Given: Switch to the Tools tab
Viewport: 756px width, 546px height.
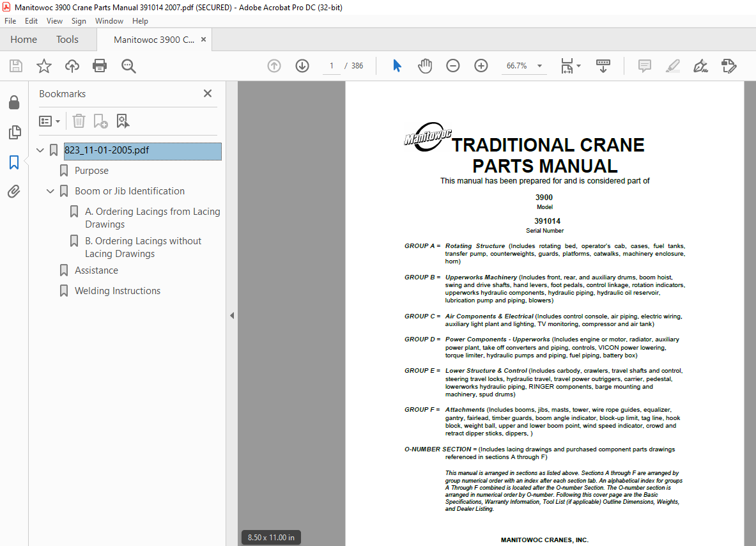Looking at the screenshot, I should (67, 40).
